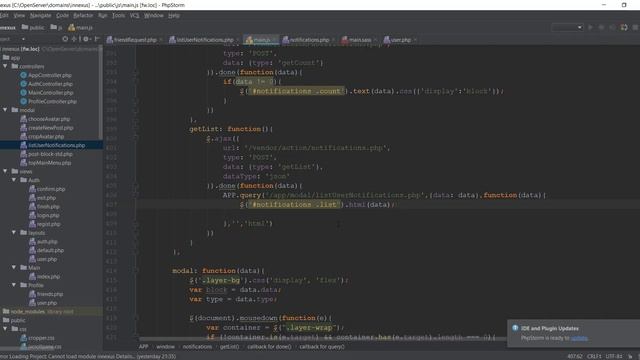Screen dimensions: 640x360
Task: Click the bright toolbar icon right of the run icons
Action: click(x=624, y=27)
